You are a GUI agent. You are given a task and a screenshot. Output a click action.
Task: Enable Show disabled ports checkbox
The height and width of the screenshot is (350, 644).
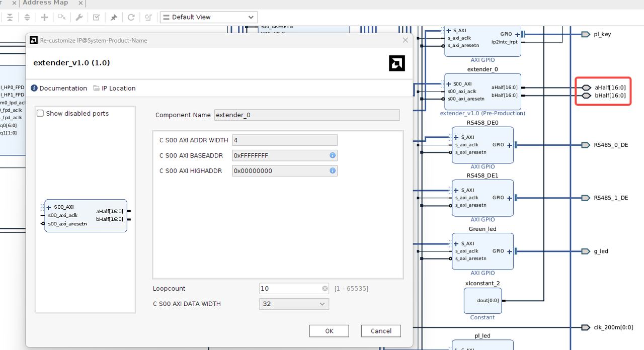coord(40,114)
